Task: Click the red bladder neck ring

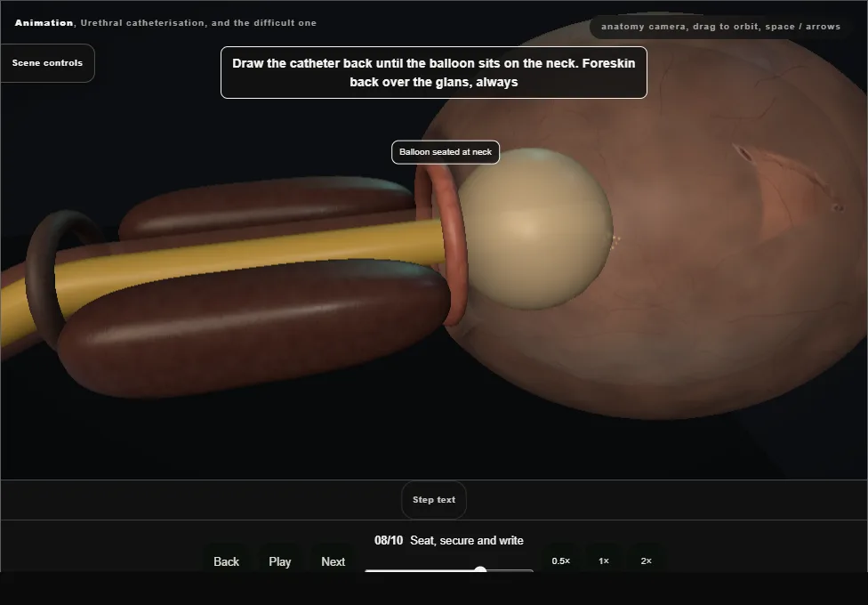Action: point(454,244)
